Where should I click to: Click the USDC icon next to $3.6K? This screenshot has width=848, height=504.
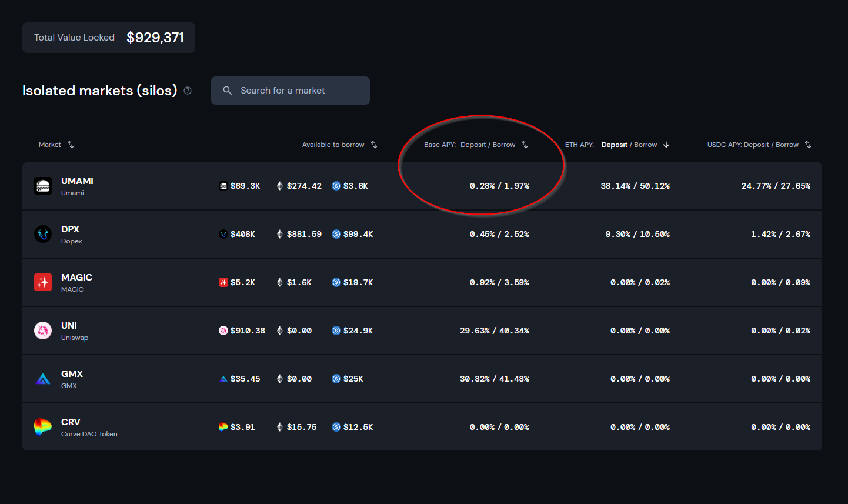click(336, 186)
